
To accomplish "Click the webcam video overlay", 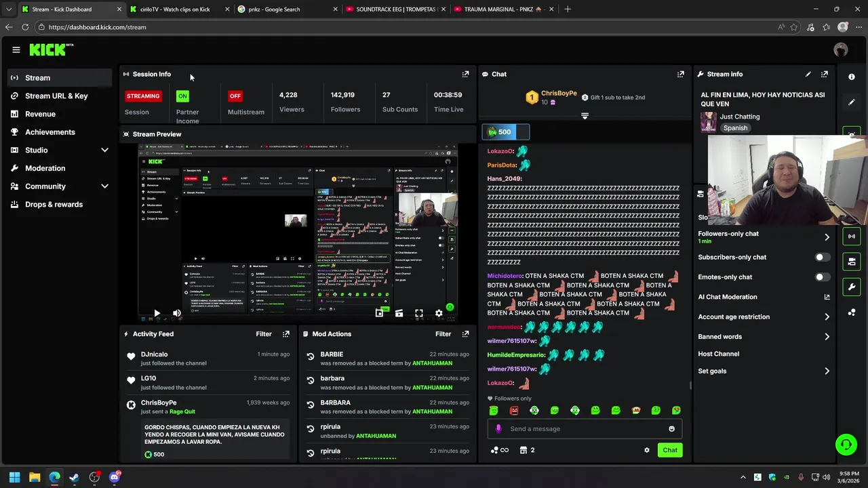I will 787,180.
